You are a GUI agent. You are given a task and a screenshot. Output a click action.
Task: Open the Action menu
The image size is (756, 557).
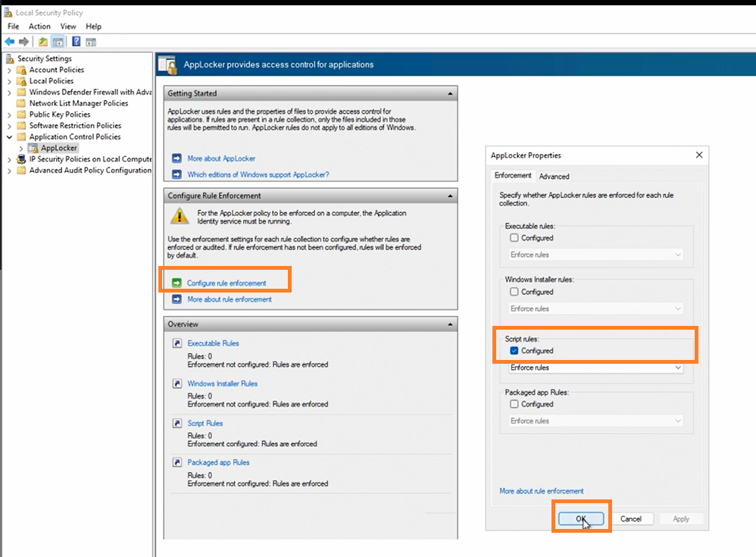pos(39,27)
